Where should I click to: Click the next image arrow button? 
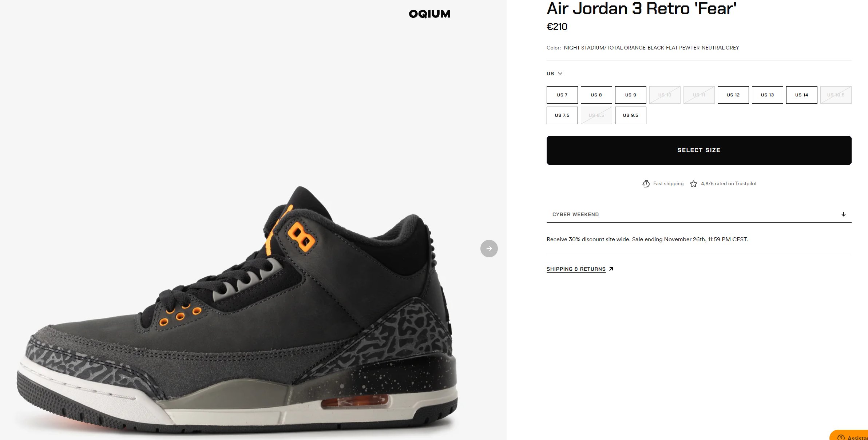tap(489, 249)
